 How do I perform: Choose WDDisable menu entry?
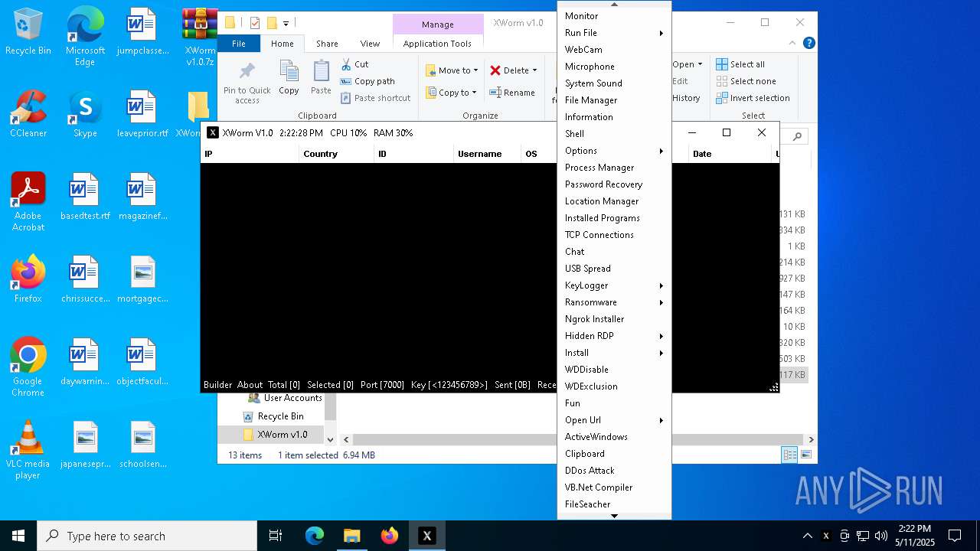point(614,370)
